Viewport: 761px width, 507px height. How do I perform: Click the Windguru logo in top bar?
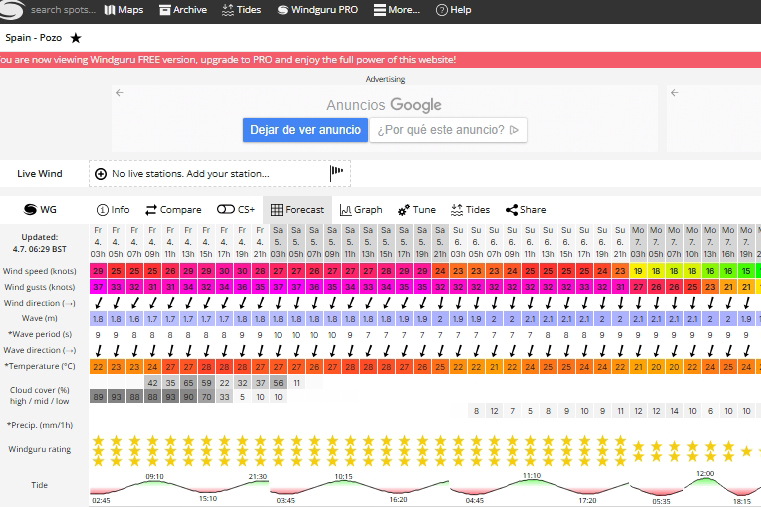tap(9, 10)
